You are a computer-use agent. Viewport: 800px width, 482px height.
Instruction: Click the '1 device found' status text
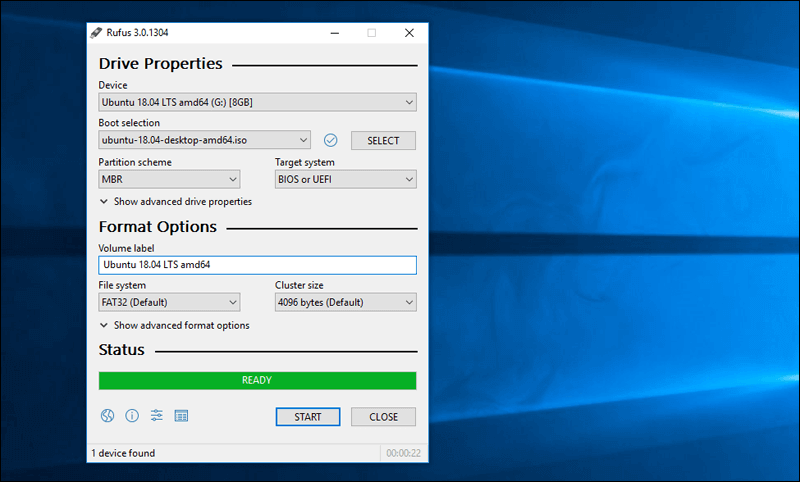coord(123,453)
